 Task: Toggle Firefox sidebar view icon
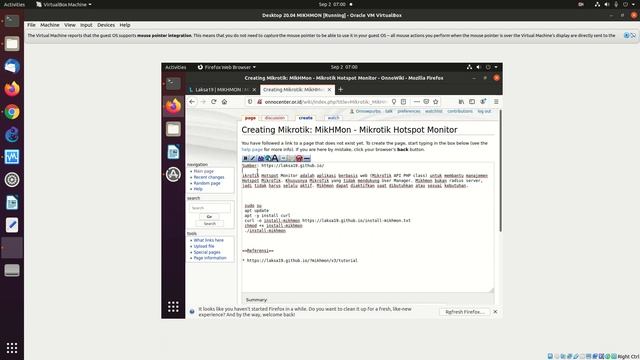[472, 102]
